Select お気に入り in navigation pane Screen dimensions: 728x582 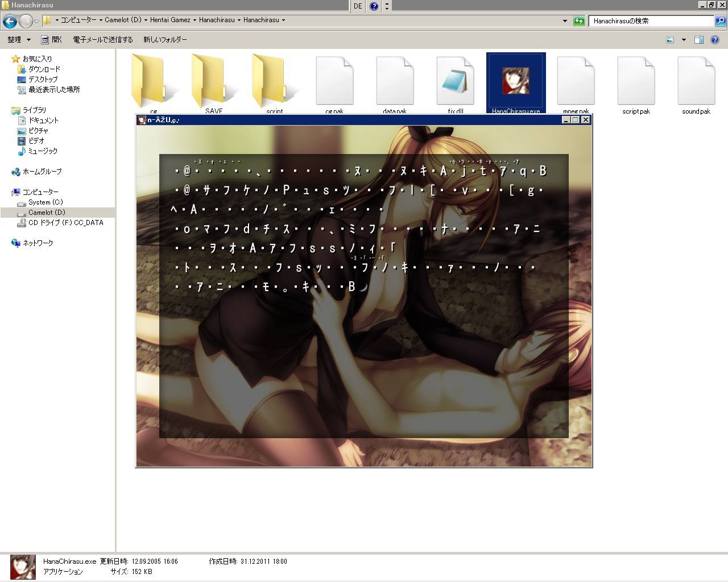(37, 59)
